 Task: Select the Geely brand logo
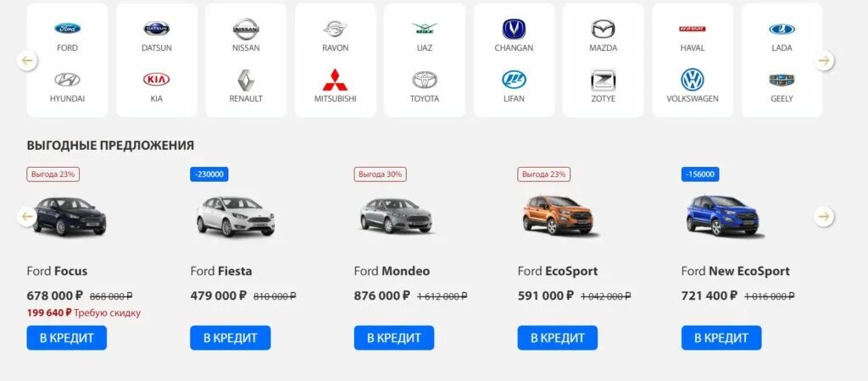[782, 80]
